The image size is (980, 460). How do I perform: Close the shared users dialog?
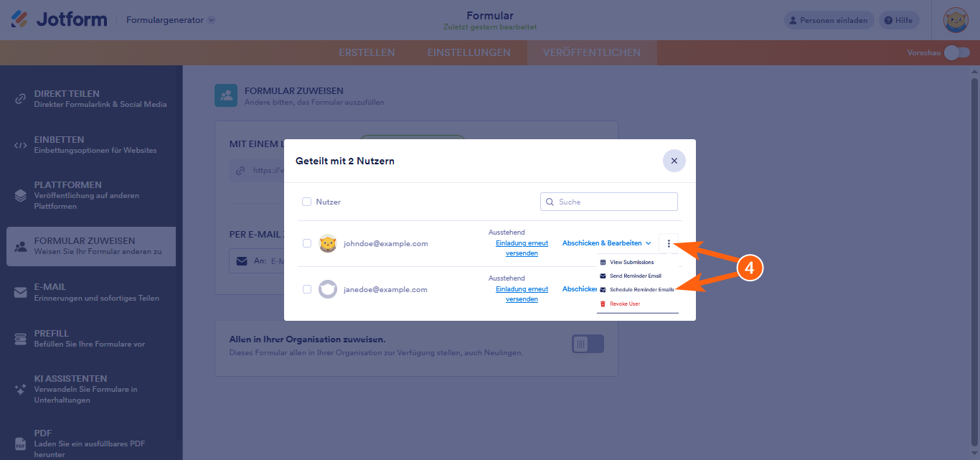coord(674,161)
